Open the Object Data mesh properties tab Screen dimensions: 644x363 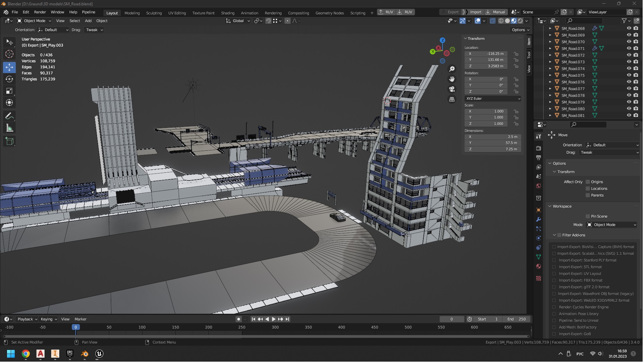click(539, 257)
